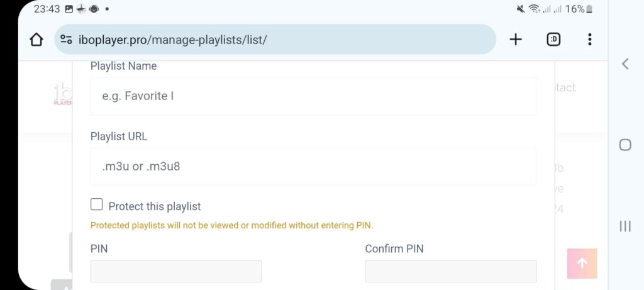Tap the clock showing 23:43
The height and width of the screenshot is (290, 644).
click(x=47, y=9)
